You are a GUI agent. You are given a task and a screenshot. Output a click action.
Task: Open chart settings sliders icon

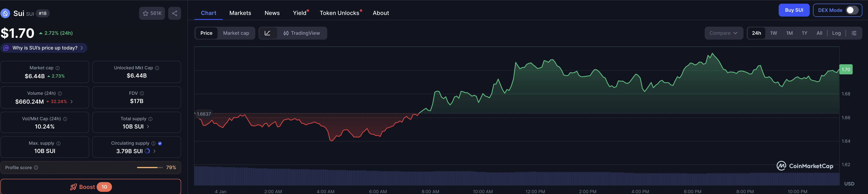tap(854, 33)
